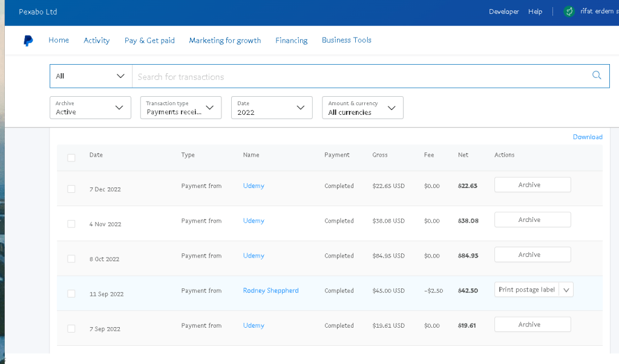Click the $84.95 USD gross amount

[388, 256]
